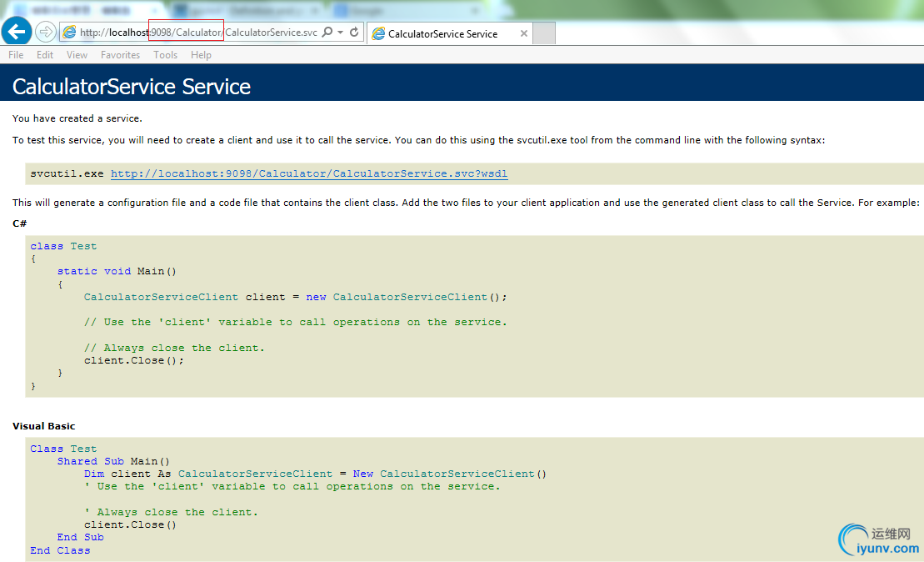Click the svcutil.exe command text
Image resolution: width=924 pixels, height=562 pixels.
click(x=67, y=173)
